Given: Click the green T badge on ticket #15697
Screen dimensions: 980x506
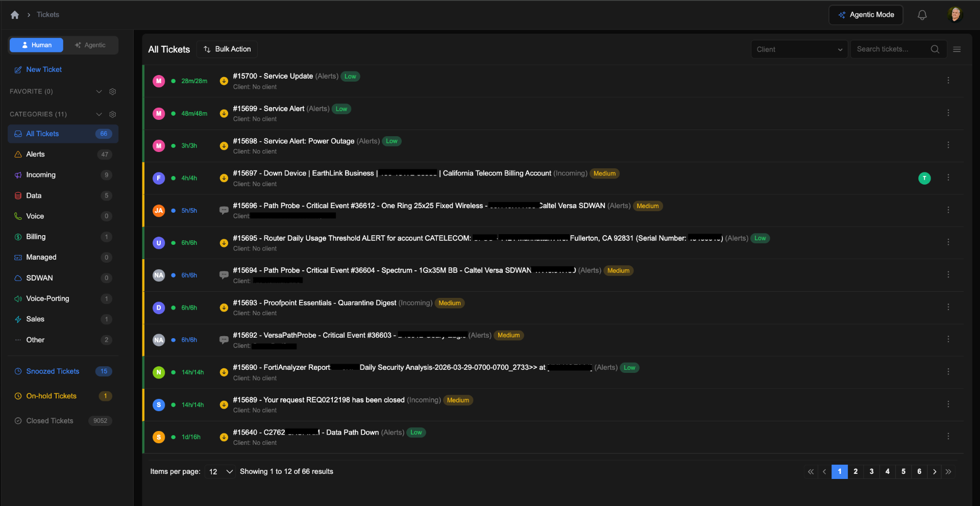Looking at the screenshot, I should (924, 178).
